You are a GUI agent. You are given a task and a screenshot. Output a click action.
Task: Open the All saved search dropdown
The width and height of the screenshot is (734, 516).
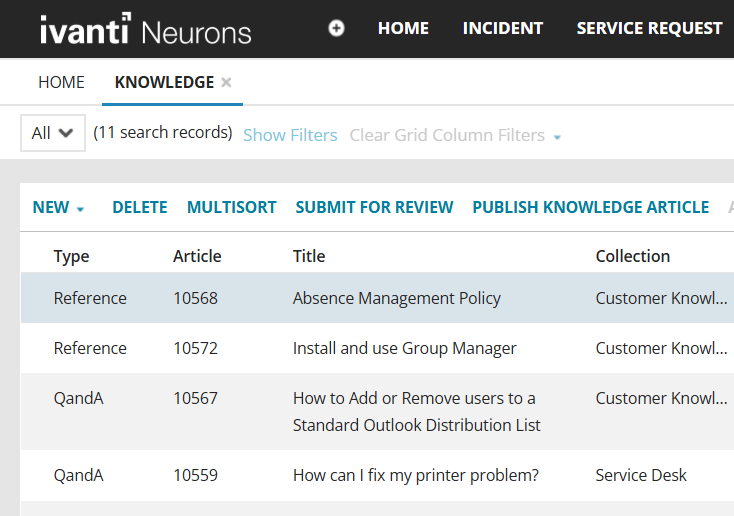53,133
